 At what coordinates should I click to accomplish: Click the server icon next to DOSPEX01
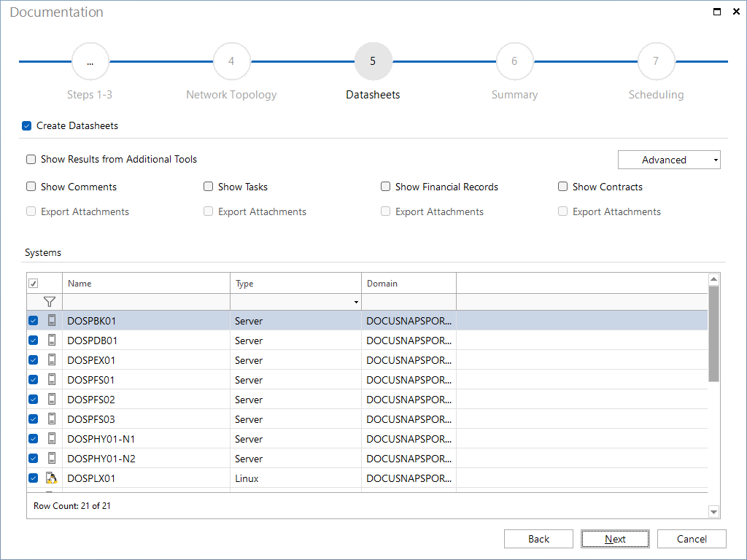click(52, 360)
